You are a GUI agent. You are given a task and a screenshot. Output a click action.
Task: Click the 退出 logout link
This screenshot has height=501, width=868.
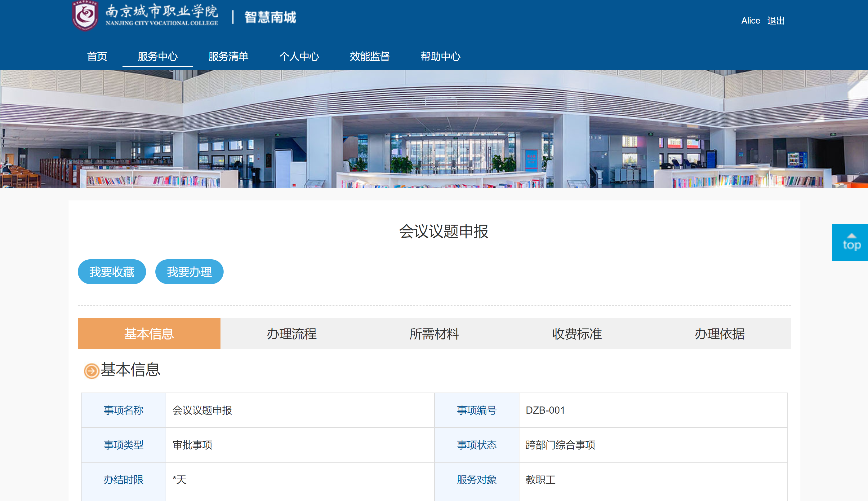click(776, 21)
